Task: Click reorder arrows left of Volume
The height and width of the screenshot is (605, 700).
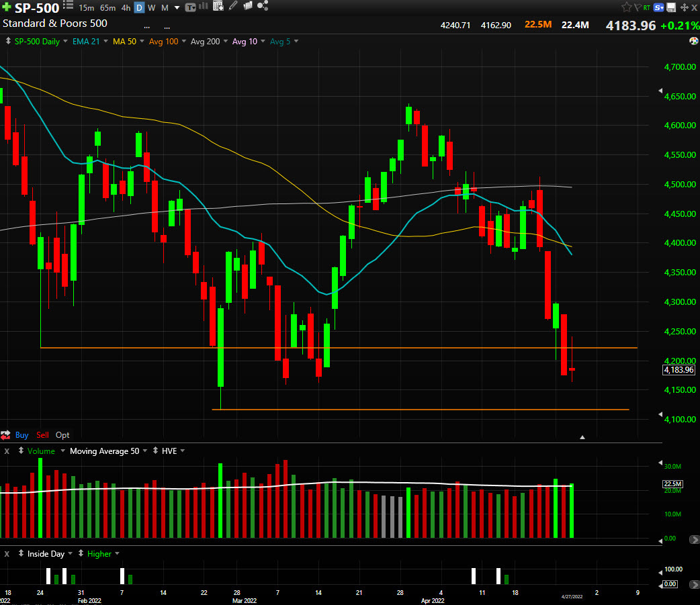Action: point(21,451)
